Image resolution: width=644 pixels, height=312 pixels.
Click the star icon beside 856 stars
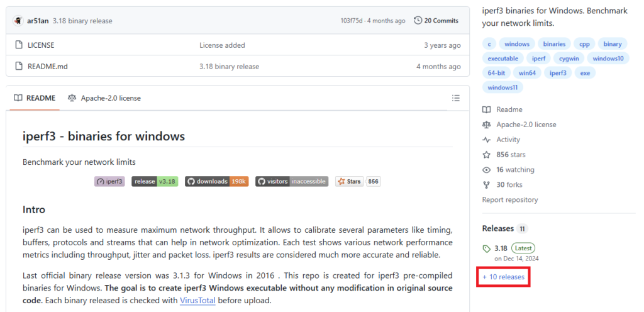tap(486, 155)
